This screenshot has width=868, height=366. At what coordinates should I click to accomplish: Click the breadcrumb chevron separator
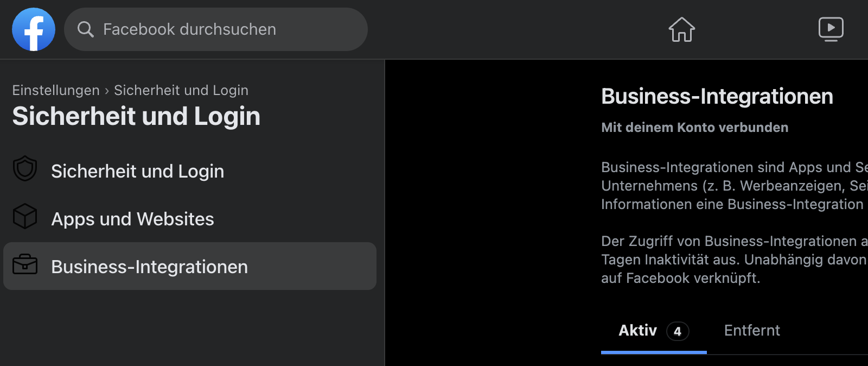coord(107,91)
